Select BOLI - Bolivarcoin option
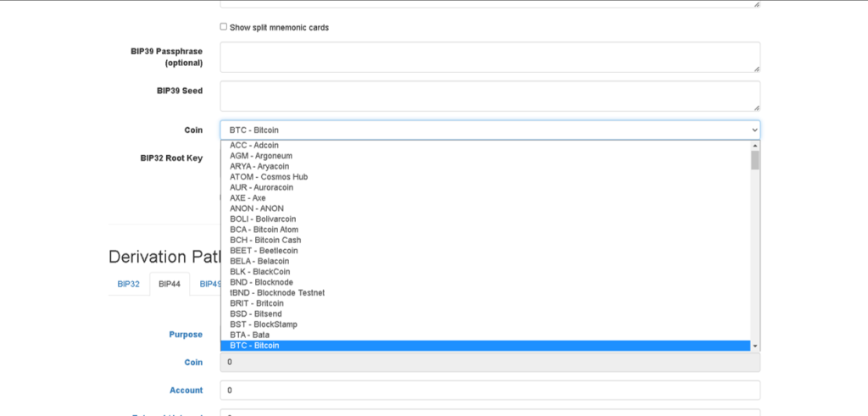 click(x=486, y=219)
